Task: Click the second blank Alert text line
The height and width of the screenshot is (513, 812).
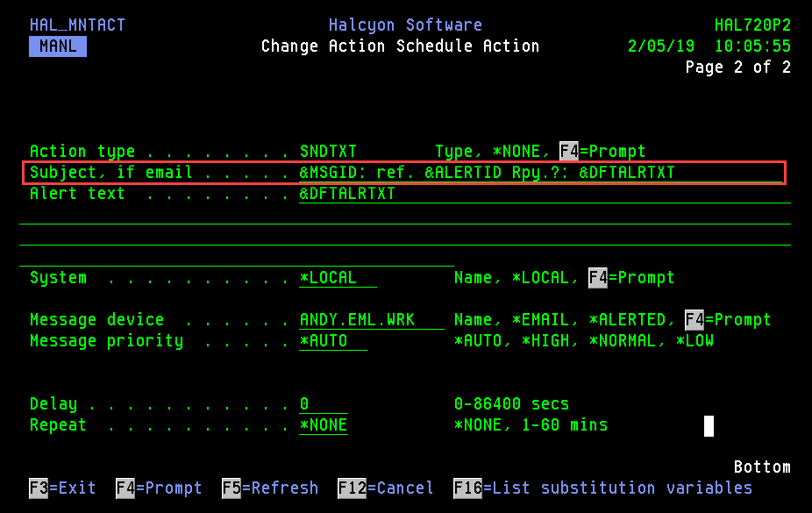Action: 404,235
